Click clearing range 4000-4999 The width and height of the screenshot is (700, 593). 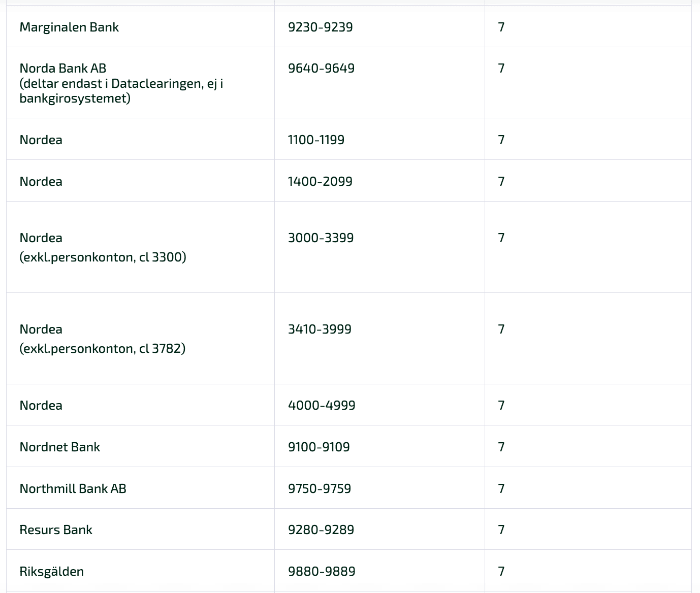tap(322, 405)
